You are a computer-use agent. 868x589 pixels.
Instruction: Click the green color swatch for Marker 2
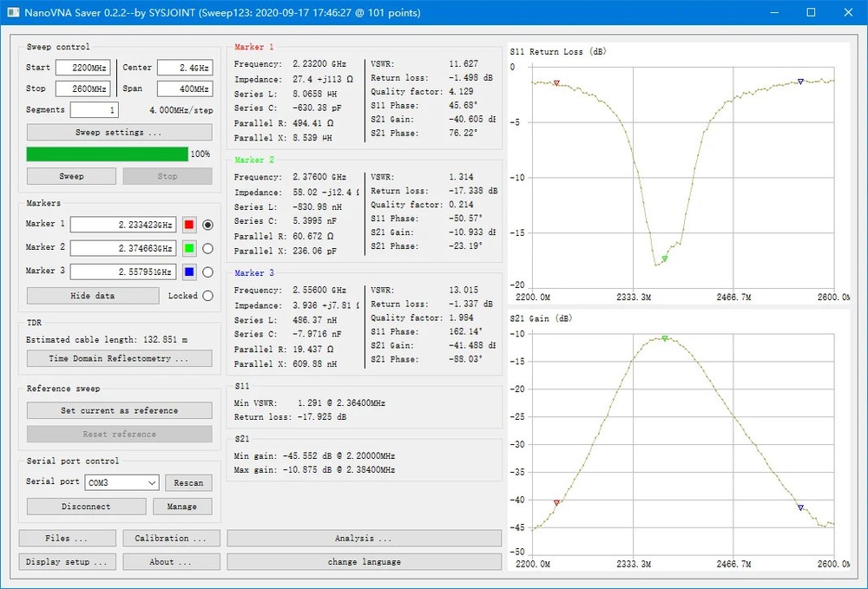(x=190, y=247)
